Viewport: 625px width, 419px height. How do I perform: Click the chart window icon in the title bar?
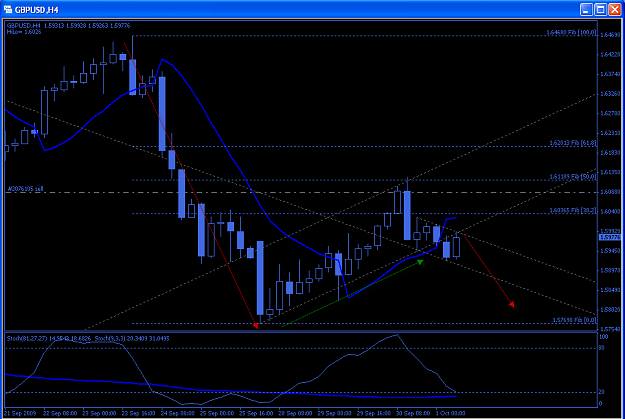(7, 9)
